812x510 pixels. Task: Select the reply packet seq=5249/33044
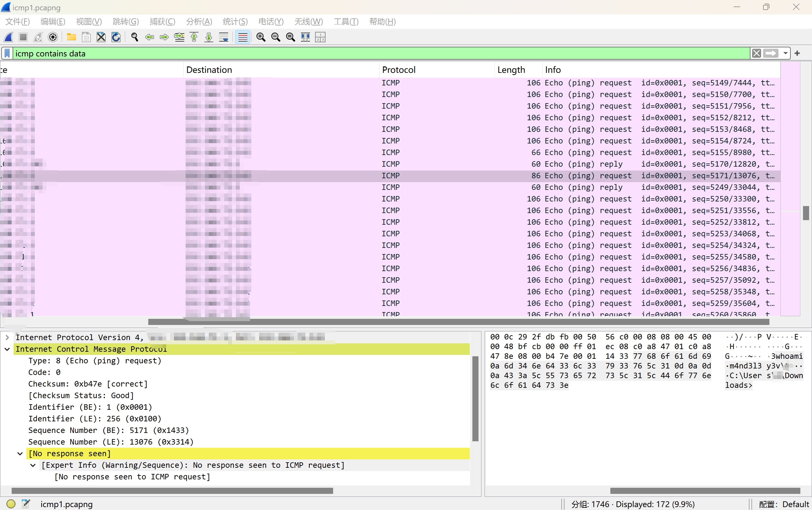[390, 187]
